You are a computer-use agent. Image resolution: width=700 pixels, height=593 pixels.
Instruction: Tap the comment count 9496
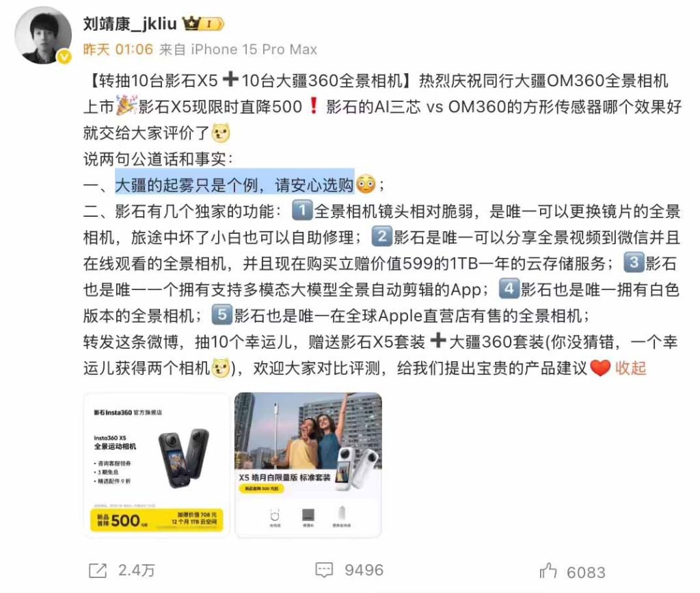point(364,570)
